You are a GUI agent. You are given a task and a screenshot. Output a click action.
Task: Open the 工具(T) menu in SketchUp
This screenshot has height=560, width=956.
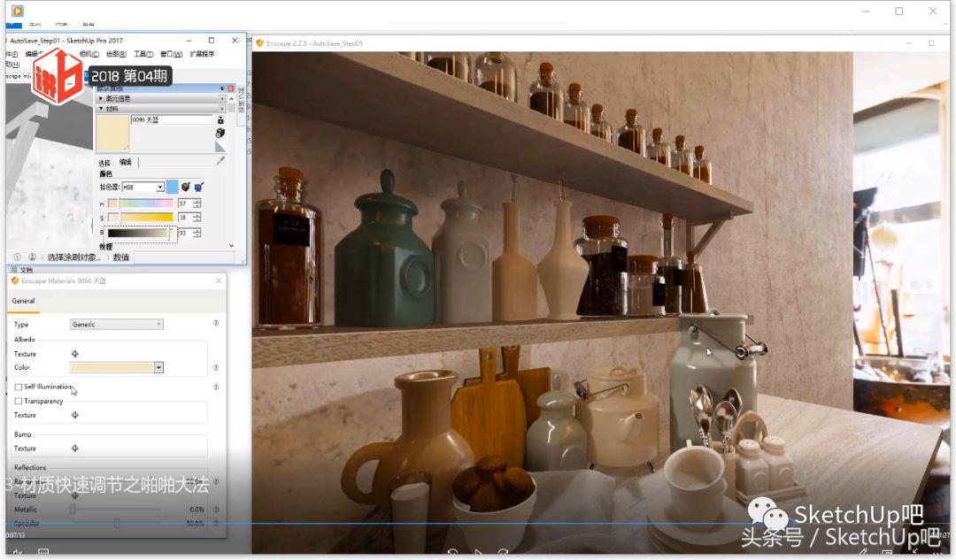[x=143, y=54]
